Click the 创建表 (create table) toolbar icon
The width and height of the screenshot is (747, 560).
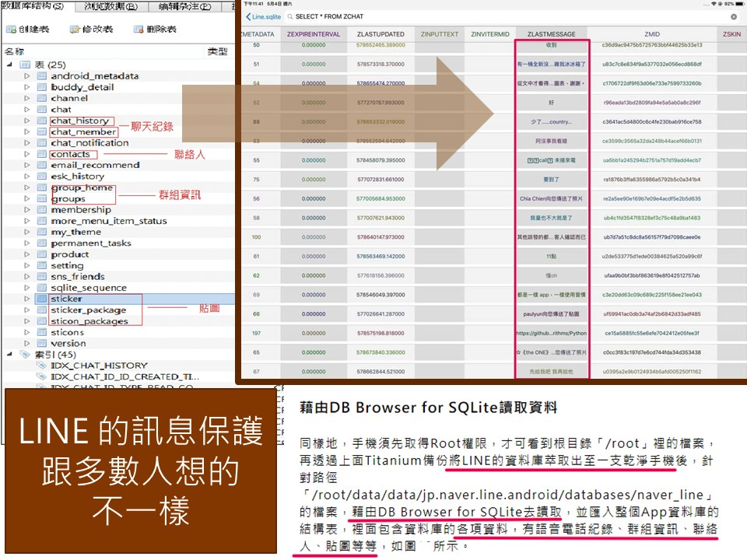tap(10, 30)
